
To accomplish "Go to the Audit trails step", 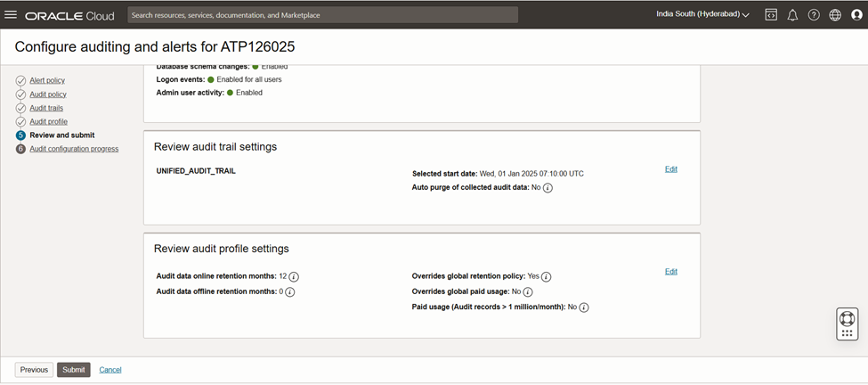I will tap(46, 108).
